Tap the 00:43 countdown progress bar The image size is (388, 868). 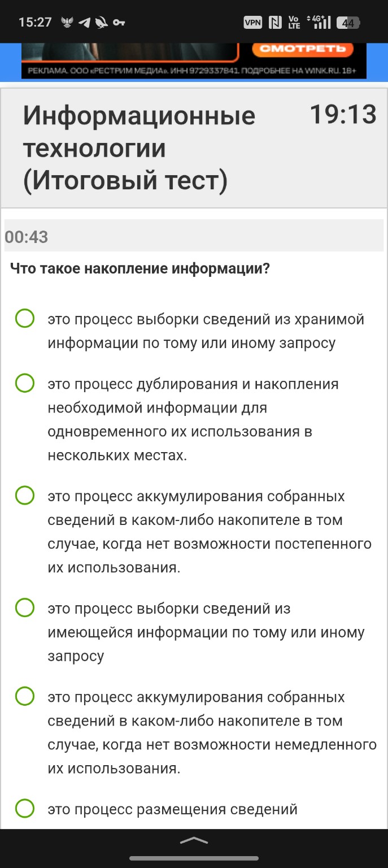pyautogui.click(x=194, y=236)
